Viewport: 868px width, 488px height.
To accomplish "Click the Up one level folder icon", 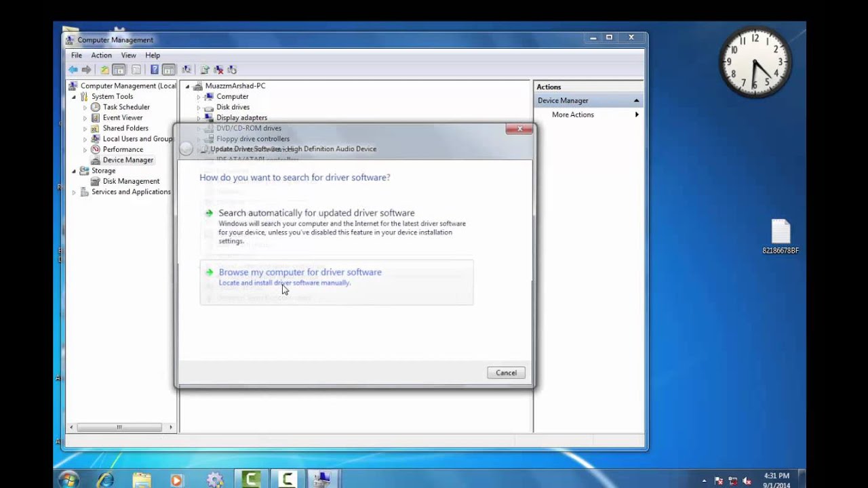I will (104, 70).
